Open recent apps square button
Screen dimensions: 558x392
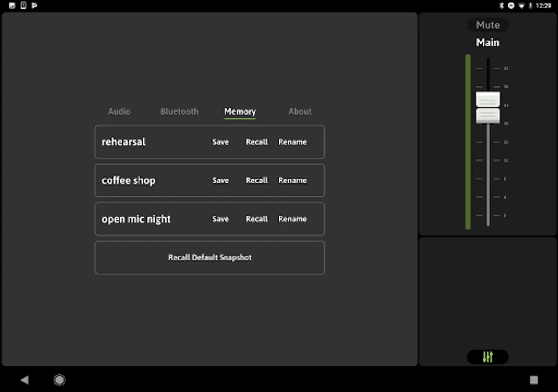[x=534, y=380]
